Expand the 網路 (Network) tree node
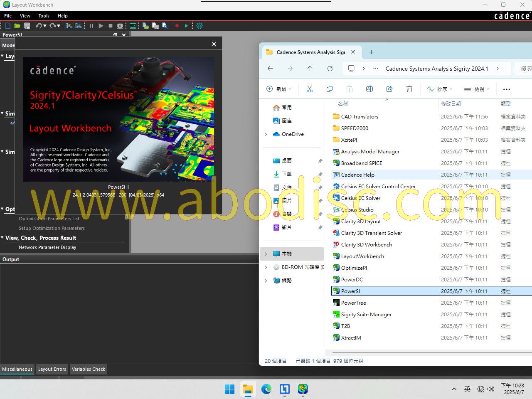This screenshot has width=532, height=399. pos(266,281)
